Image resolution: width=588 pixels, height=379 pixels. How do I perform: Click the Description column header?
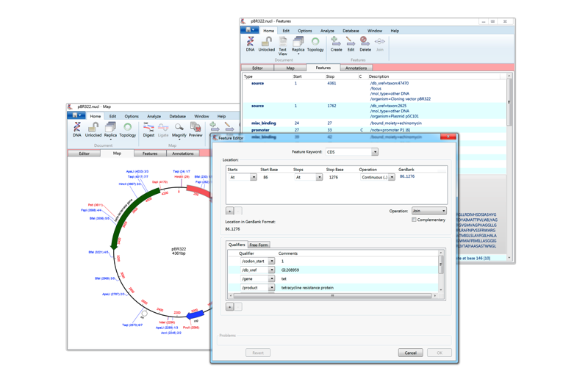pos(379,76)
